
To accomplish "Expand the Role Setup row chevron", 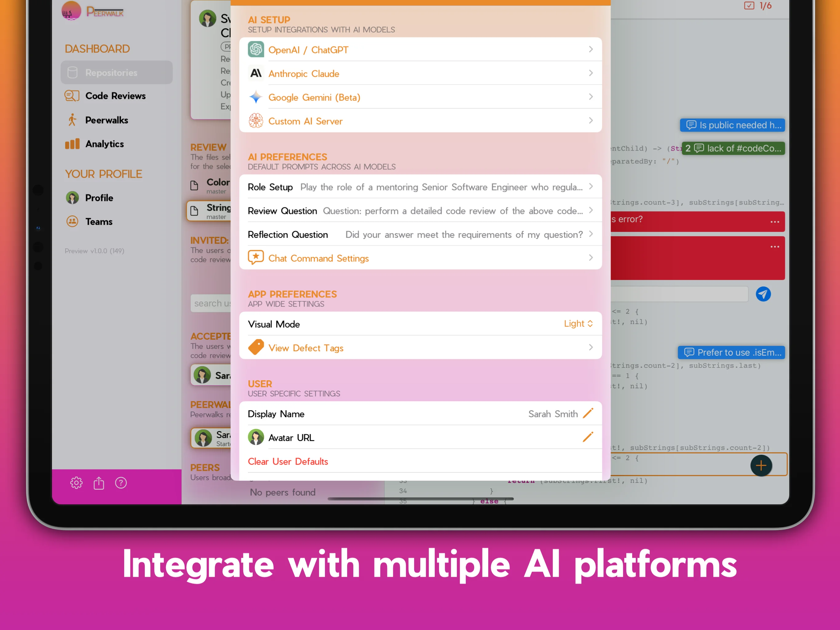I will pos(591,186).
